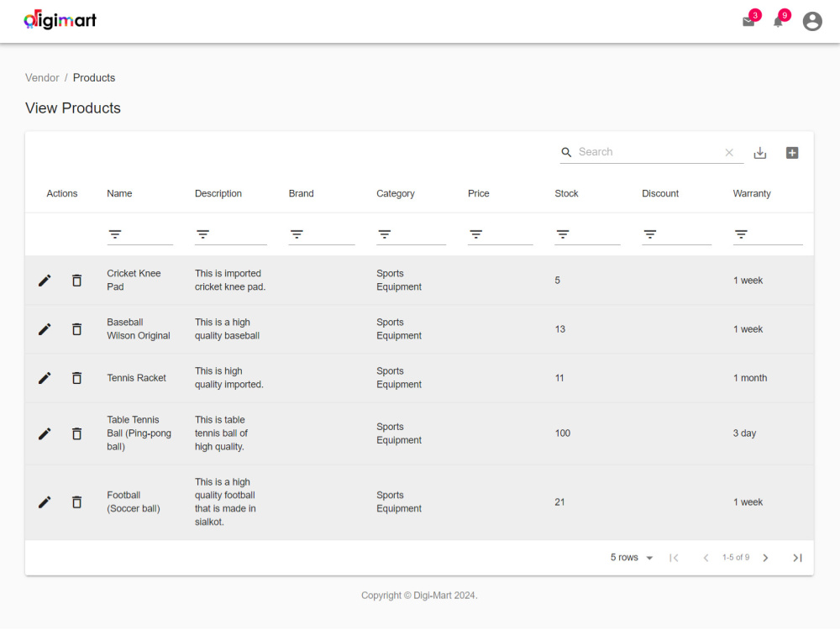
Task: Edit the Cricket Knee Pad product
Action: point(45,281)
